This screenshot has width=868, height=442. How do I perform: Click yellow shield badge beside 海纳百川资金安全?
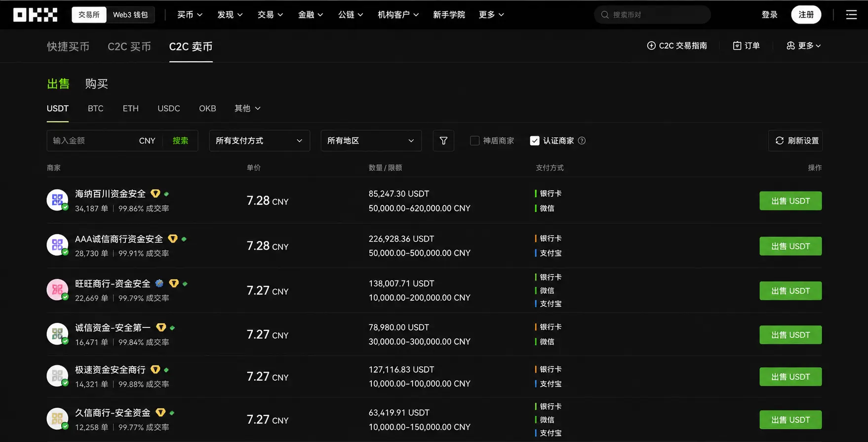[x=156, y=194]
